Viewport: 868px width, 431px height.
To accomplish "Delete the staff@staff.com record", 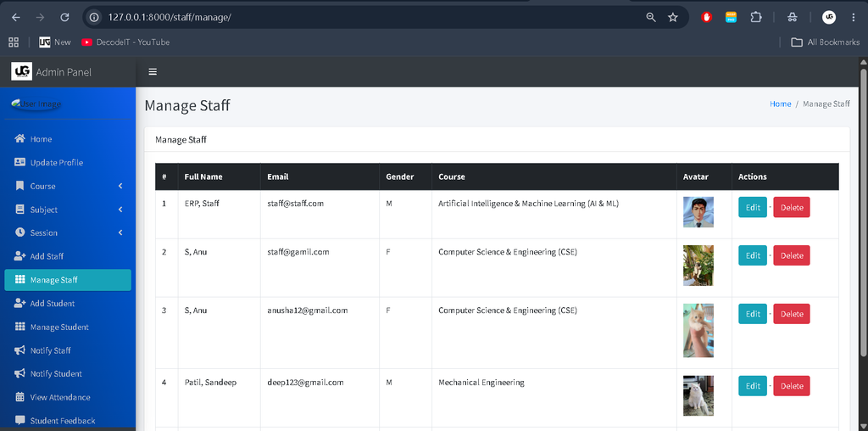I will click(792, 207).
